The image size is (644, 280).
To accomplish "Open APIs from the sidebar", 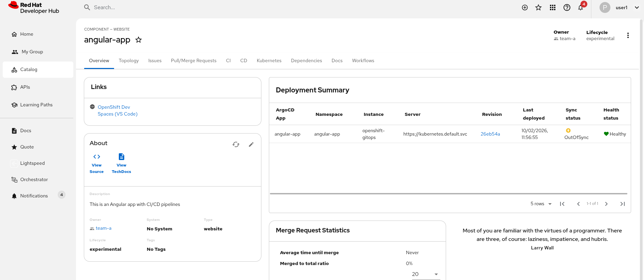I will [x=38, y=87].
